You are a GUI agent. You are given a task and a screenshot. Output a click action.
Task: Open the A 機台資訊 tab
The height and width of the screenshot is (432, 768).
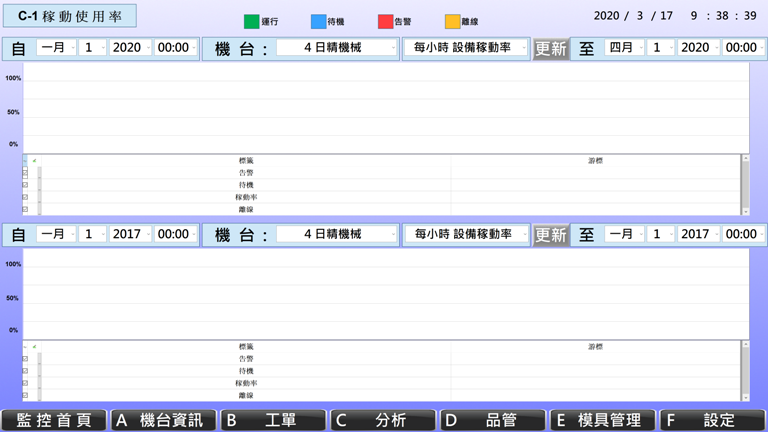163,420
